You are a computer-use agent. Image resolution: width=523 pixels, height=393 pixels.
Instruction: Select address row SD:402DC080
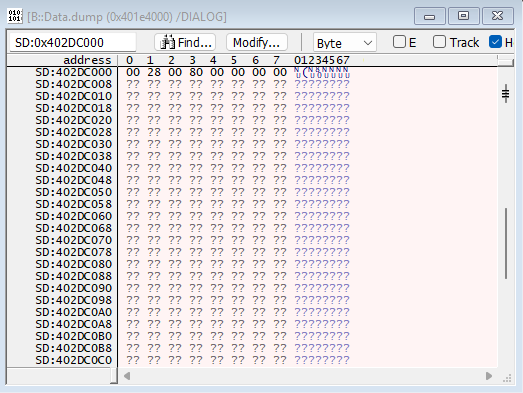[x=74, y=264]
